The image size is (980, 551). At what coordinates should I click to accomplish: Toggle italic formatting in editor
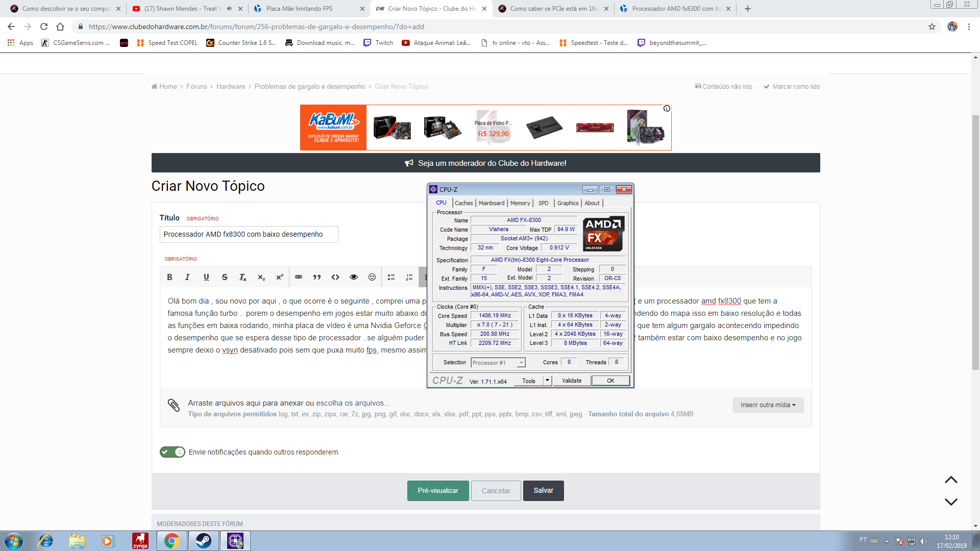click(187, 277)
